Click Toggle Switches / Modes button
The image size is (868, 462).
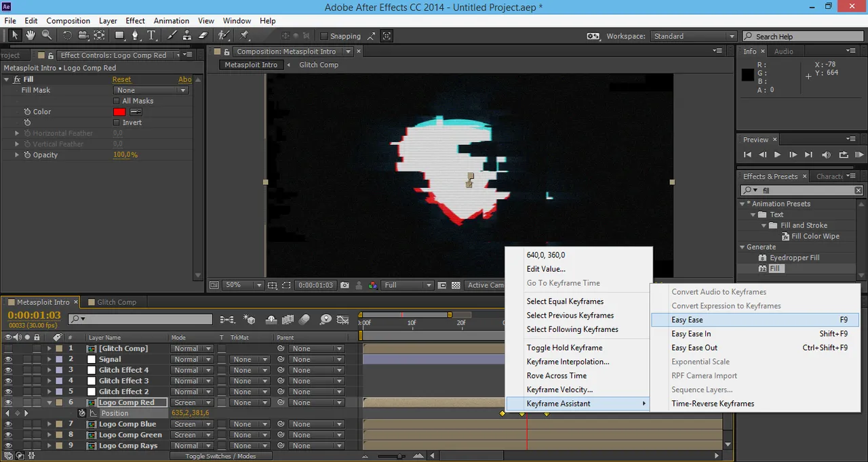221,457
